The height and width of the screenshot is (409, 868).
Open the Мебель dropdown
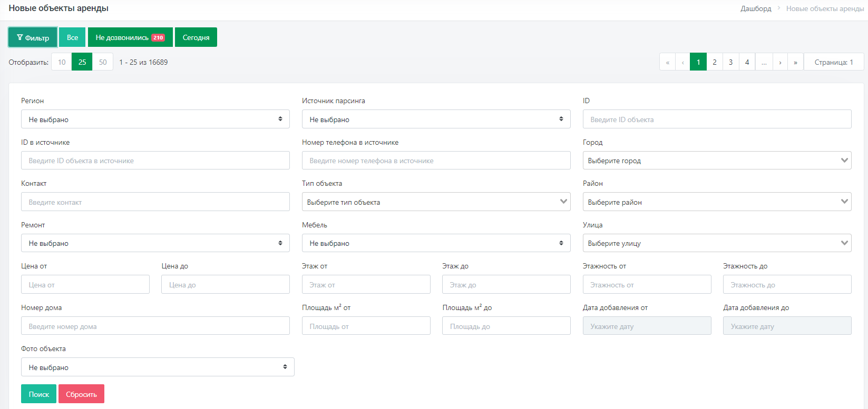pos(436,243)
